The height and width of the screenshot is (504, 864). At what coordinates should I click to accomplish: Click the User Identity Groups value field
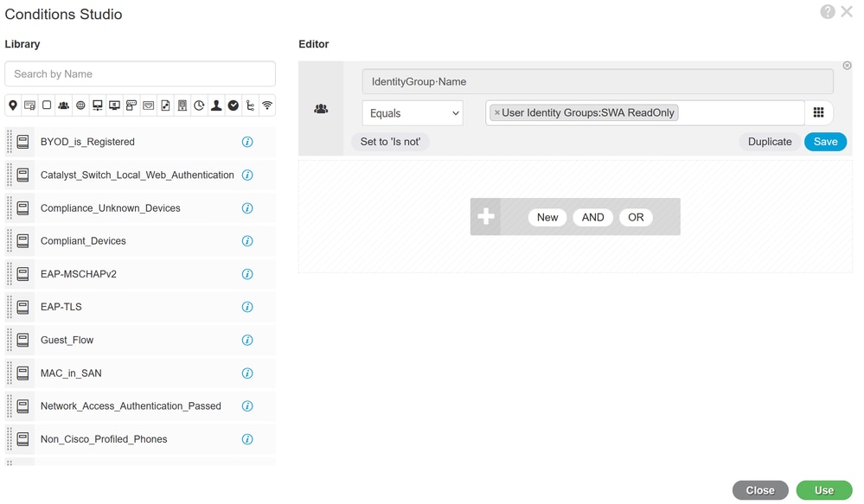(644, 112)
